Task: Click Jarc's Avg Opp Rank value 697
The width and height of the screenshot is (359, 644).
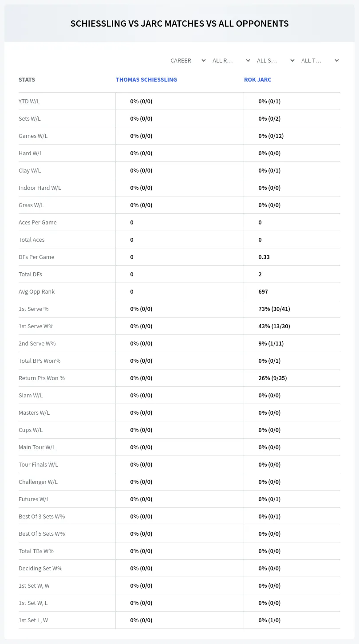Action: pyautogui.click(x=263, y=291)
